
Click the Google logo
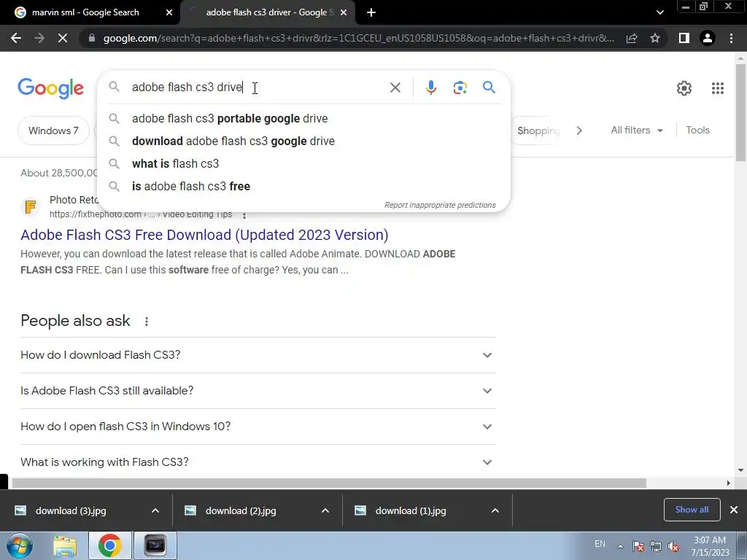tap(50, 88)
